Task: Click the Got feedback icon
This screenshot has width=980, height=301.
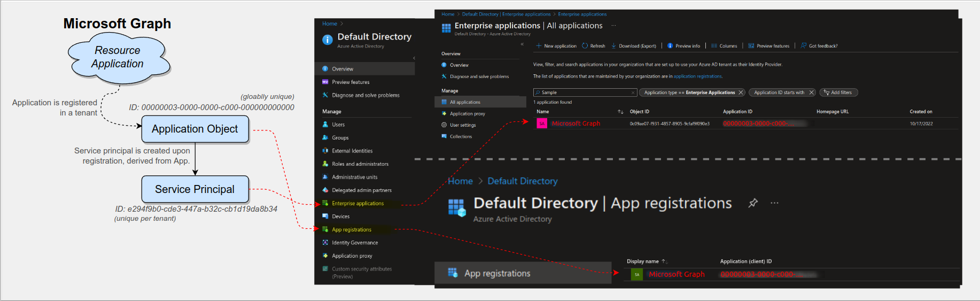Action: [x=804, y=45]
